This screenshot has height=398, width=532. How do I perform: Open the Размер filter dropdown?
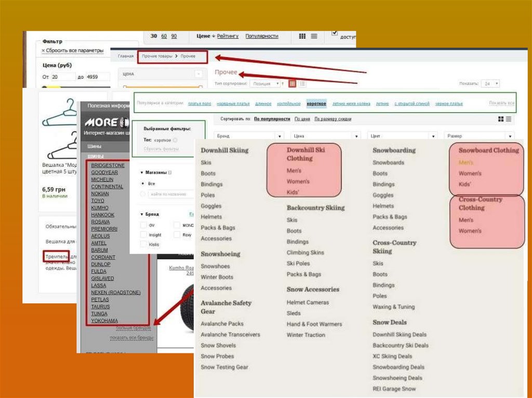479,136
